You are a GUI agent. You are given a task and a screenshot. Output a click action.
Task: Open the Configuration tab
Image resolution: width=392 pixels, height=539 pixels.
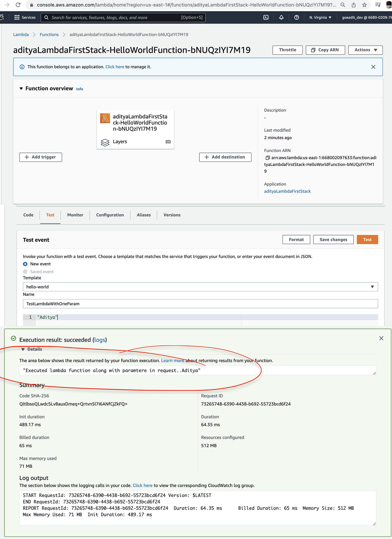[110, 215]
